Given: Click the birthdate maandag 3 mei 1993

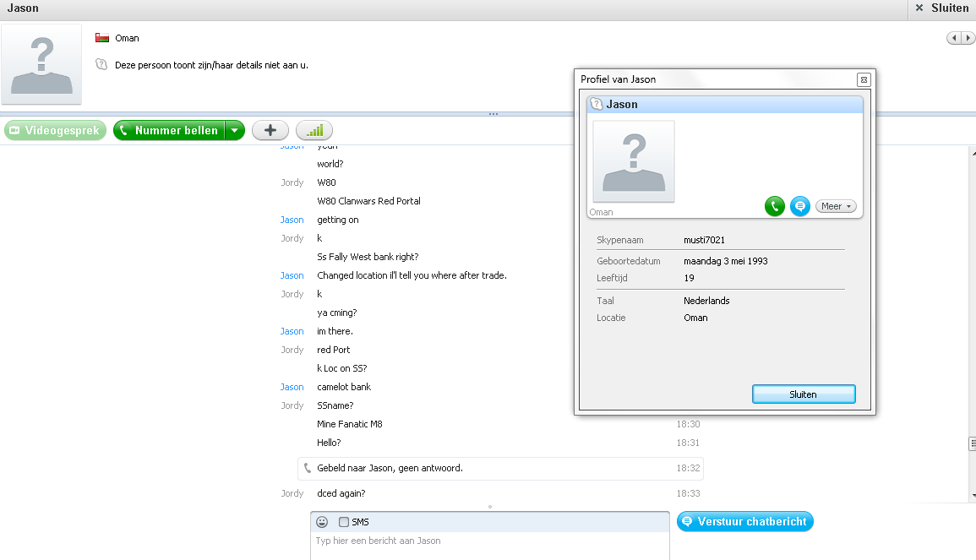Looking at the screenshot, I should click(726, 261).
